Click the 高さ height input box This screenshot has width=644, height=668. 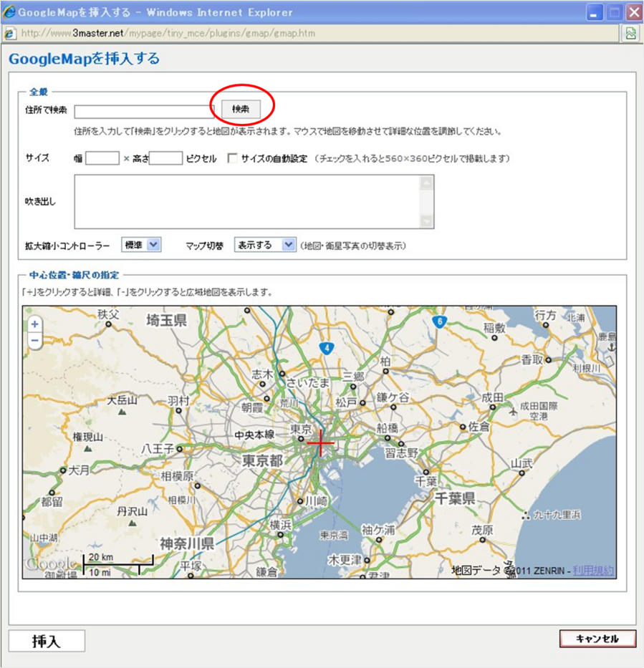[165, 158]
